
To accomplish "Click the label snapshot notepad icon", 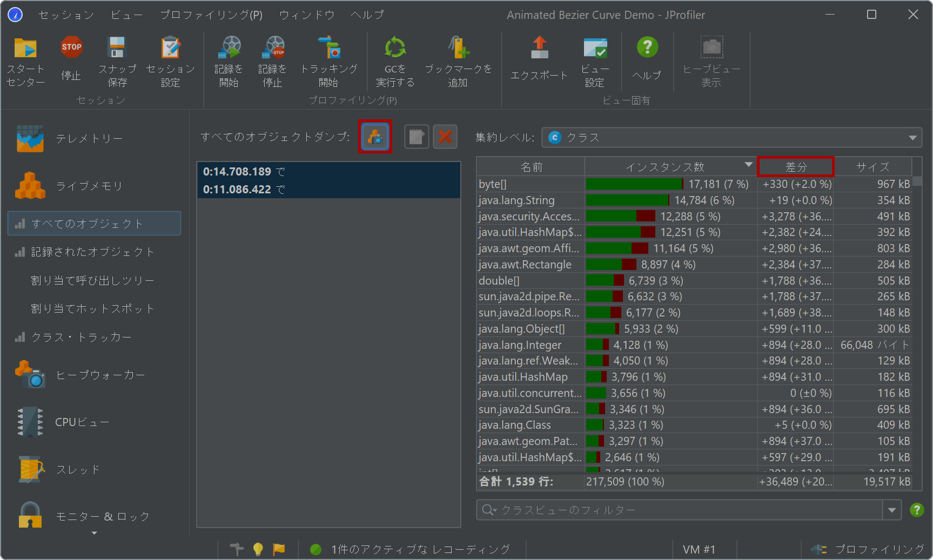I will click(x=417, y=137).
